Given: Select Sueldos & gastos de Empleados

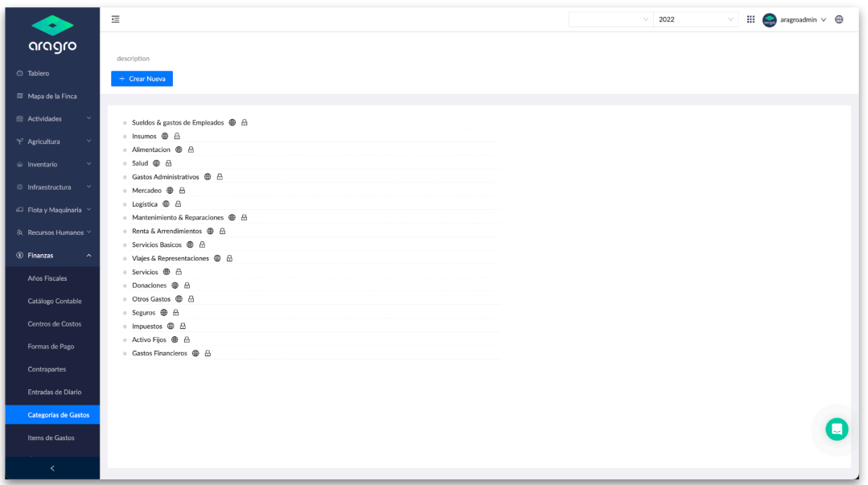Looking at the screenshot, I should tap(178, 122).
